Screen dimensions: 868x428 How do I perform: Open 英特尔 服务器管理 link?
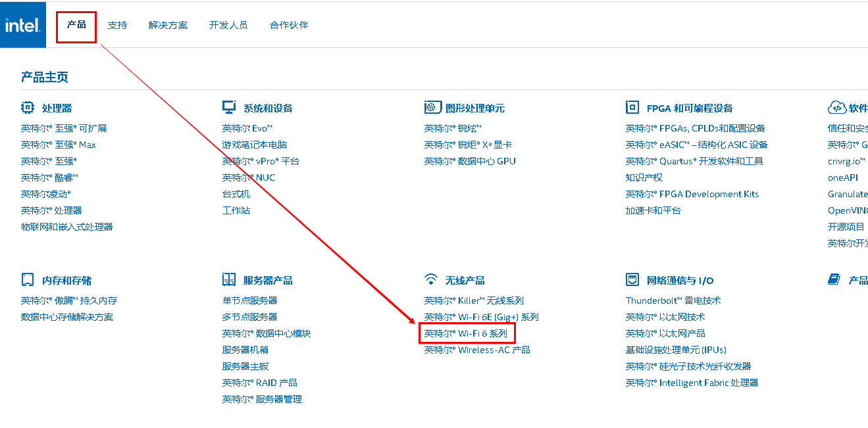pos(263,399)
